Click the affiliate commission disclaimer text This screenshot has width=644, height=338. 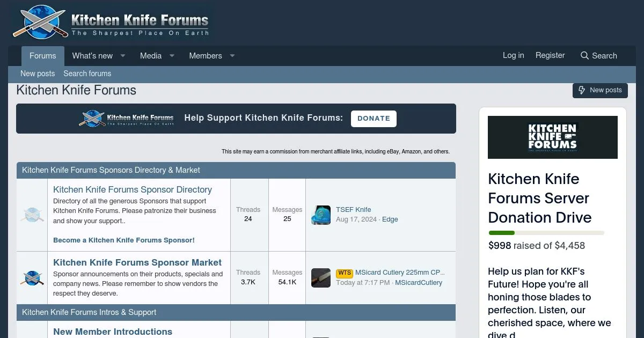[x=336, y=152]
